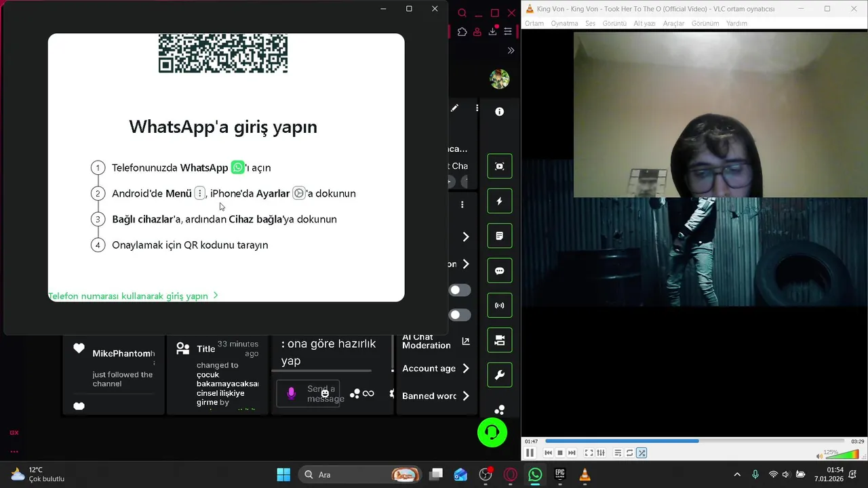
Task: Open VLC extended settings equalizer icon
Action: [x=600, y=453]
